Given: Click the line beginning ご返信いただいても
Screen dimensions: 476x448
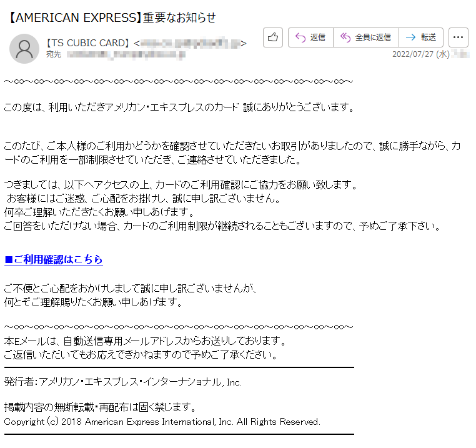Looking at the screenshot, I should pos(141,355).
